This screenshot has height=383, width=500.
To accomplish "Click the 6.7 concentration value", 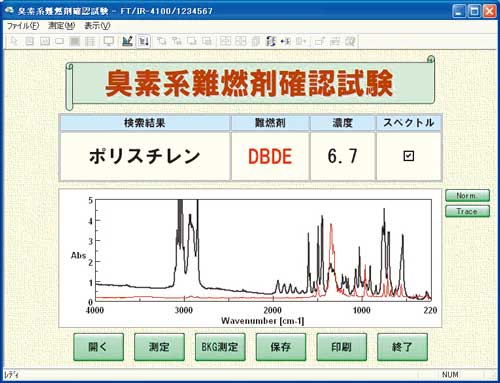I will (343, 156).
